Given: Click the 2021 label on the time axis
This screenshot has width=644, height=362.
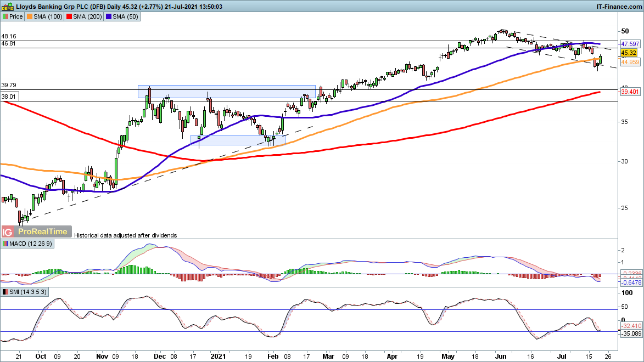Looking at the screenshot, I should (x=218, y=357).
